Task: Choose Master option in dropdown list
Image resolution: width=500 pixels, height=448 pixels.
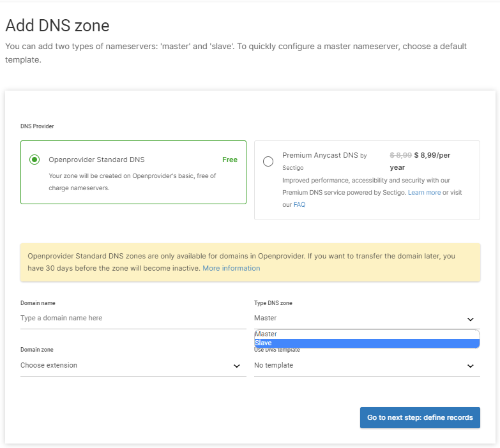Action: click(x=367, y=334)
